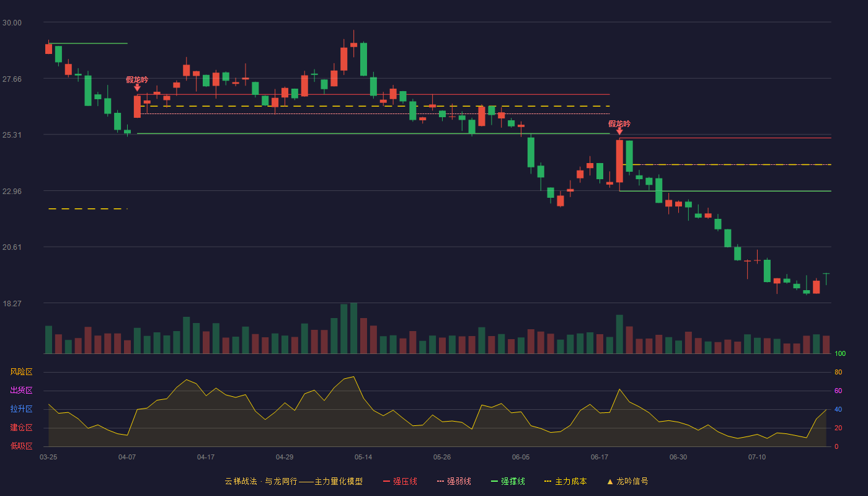Select the 出货区 zone label
Image resolution: width=868 pixels, height=496 pixels.
click(x=21, y=391)
